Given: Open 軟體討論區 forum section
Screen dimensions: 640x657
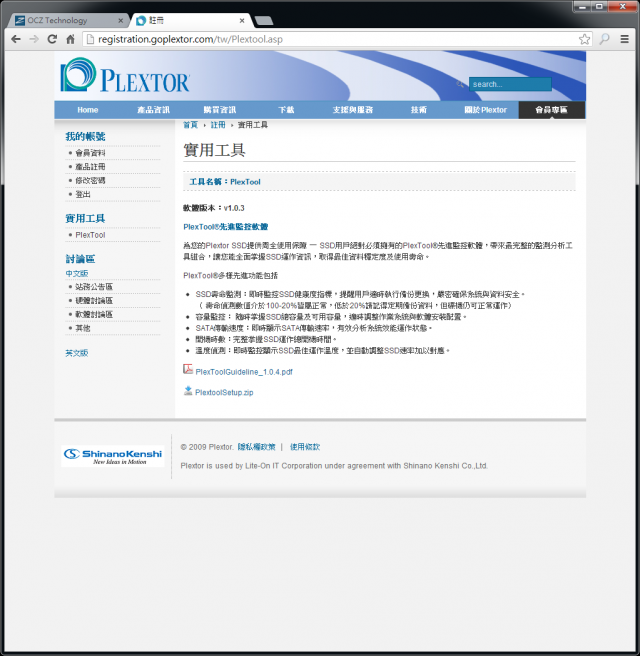Looking at the screenshot, I should (x=94, y=315).
